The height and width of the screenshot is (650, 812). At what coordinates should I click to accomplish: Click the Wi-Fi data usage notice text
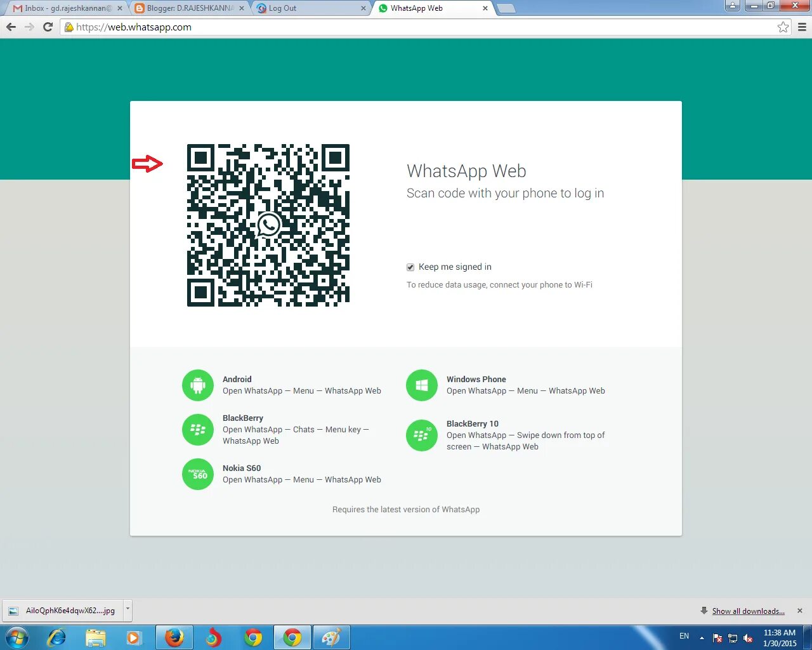click(499, 285)
